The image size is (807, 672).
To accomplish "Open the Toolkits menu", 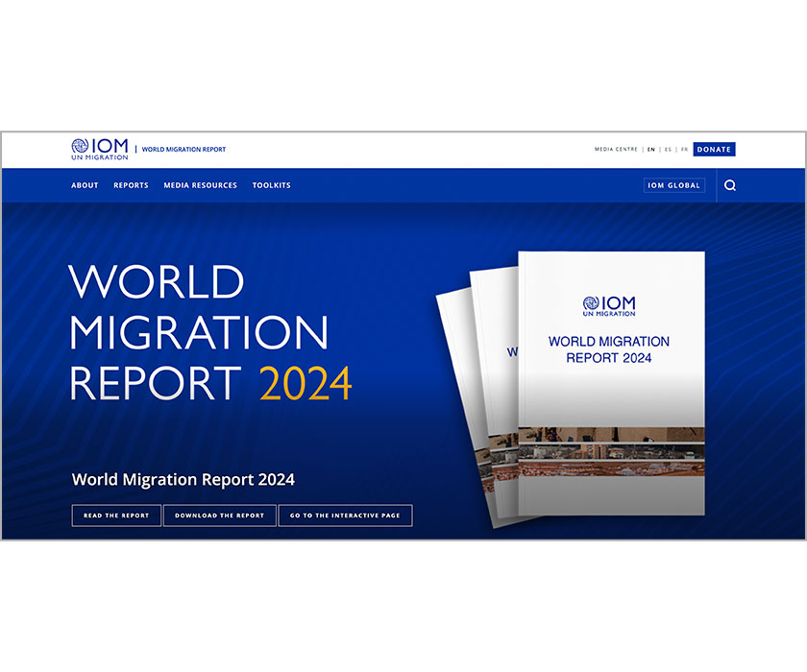I will coord(271,185).
